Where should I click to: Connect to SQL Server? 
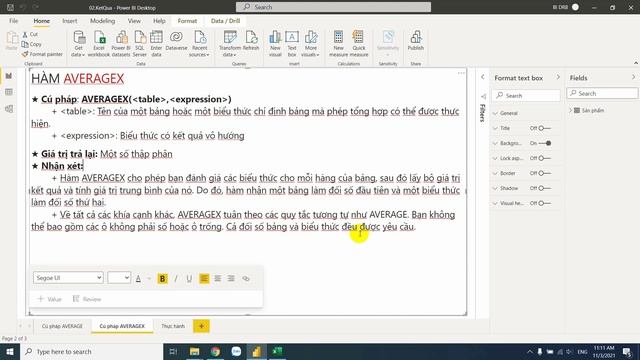pos(140,44)
